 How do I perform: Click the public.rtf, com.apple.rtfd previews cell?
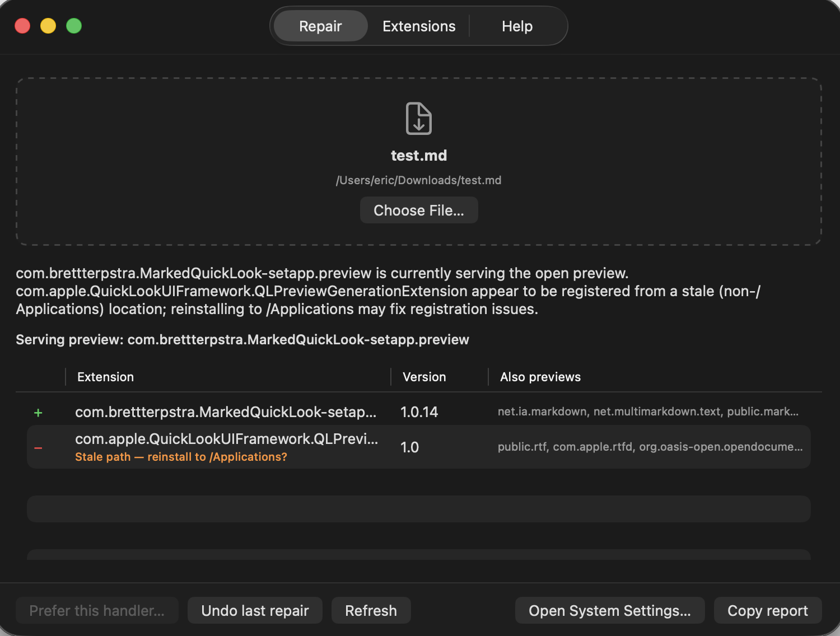point(650,447)
